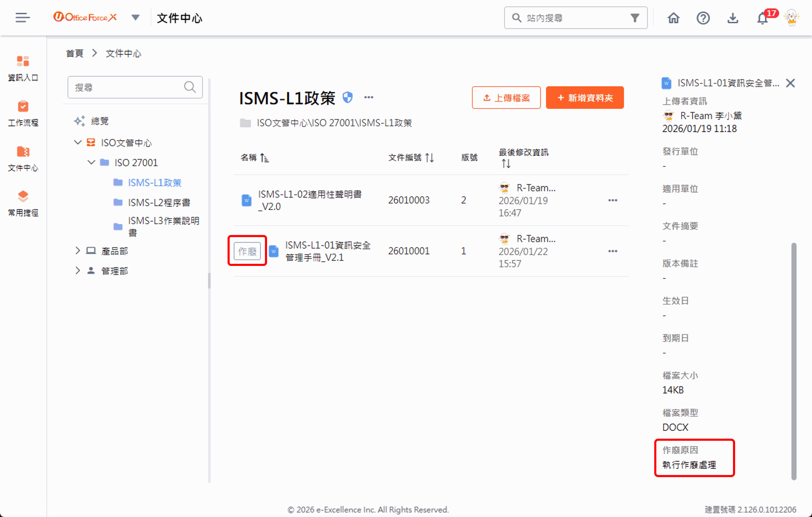
Task: Sort by 文件編號 column arrows
Action: [x=429, y=157]
